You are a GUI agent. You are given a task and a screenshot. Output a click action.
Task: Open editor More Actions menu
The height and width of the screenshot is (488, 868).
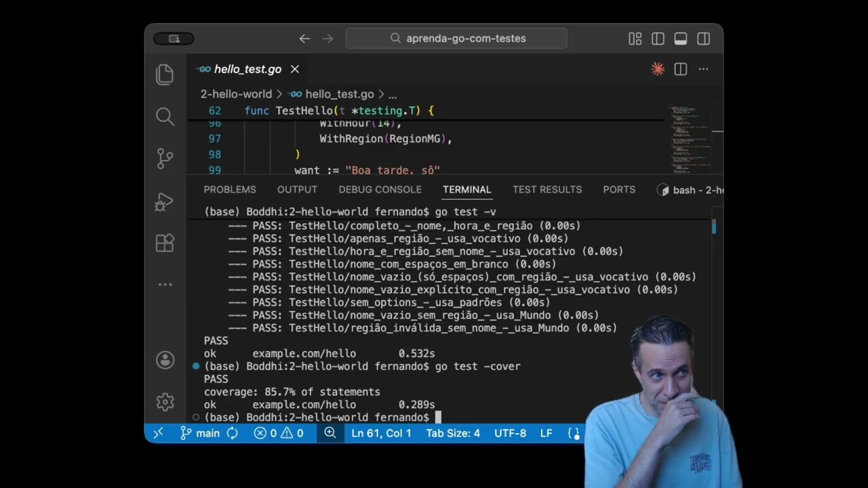[x=703, y=69]
